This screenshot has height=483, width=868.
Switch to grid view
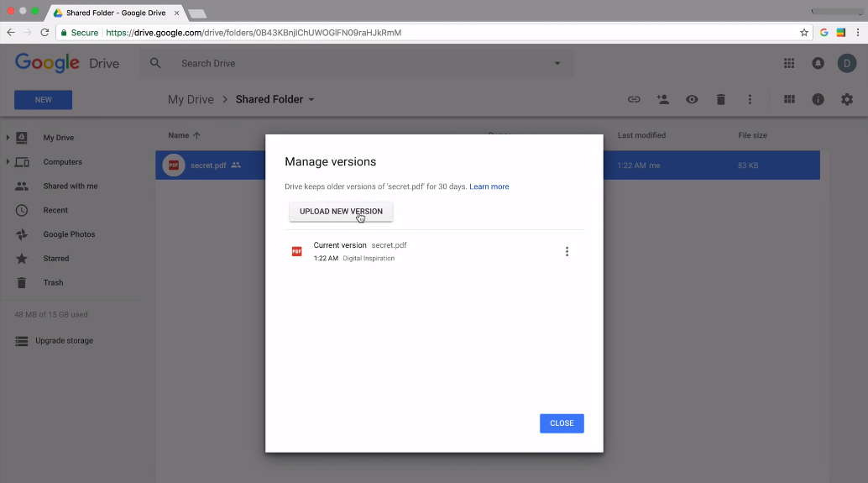(x=789, y=99)
